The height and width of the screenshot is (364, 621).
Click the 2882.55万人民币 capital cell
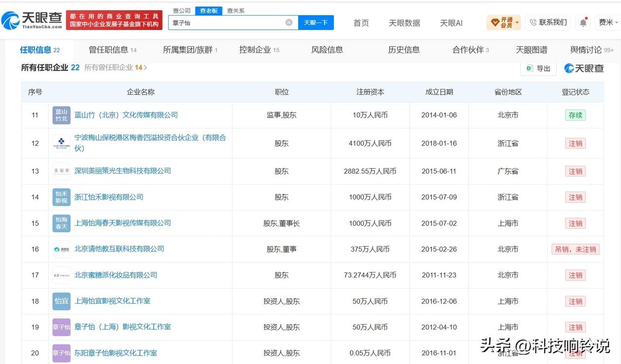point(370,171)
